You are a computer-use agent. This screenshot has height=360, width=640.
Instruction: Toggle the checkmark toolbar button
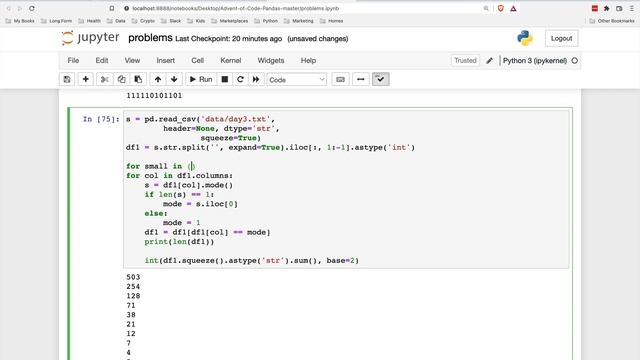click(380, 80)
